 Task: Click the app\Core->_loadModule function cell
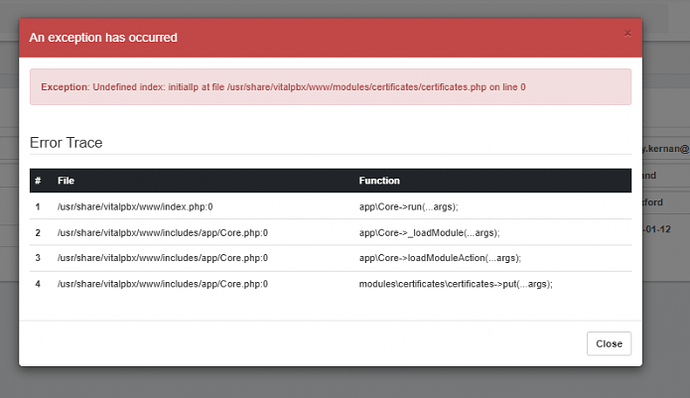point(429,232)
